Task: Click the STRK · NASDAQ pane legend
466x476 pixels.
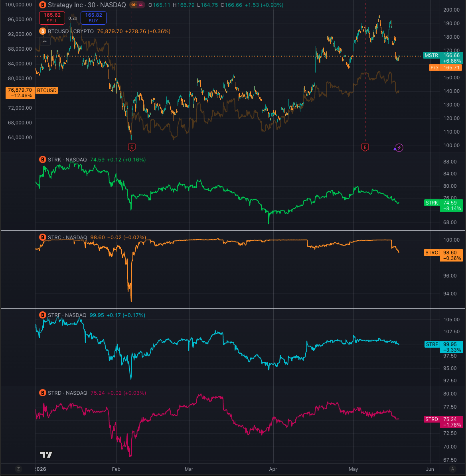Action: (x=67, y=160)
